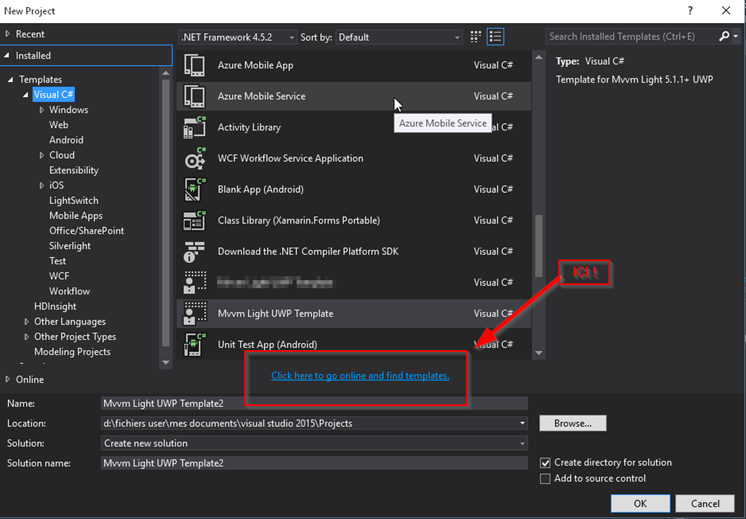Screen dimensions: 746x519
Task: Click the blurred-name template icon
Action: tap(195, 283)
